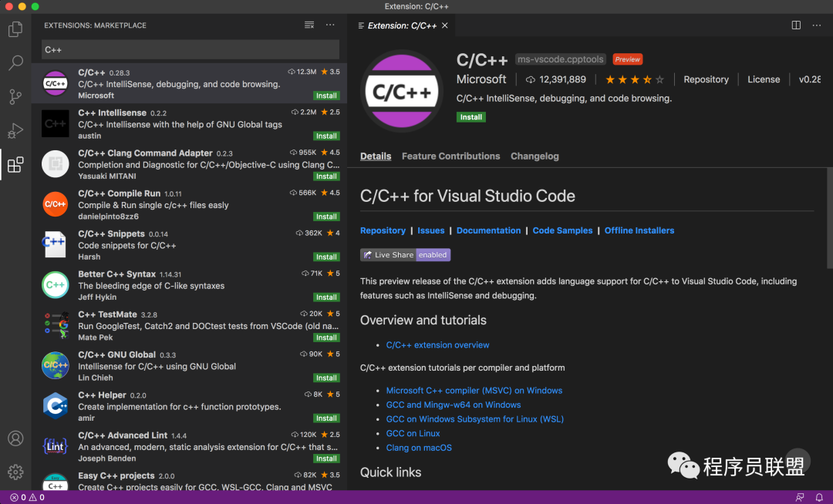Open the Source Control view
Image resolution: width=833 pixels, height=504 pixels.
coord(15,97)
